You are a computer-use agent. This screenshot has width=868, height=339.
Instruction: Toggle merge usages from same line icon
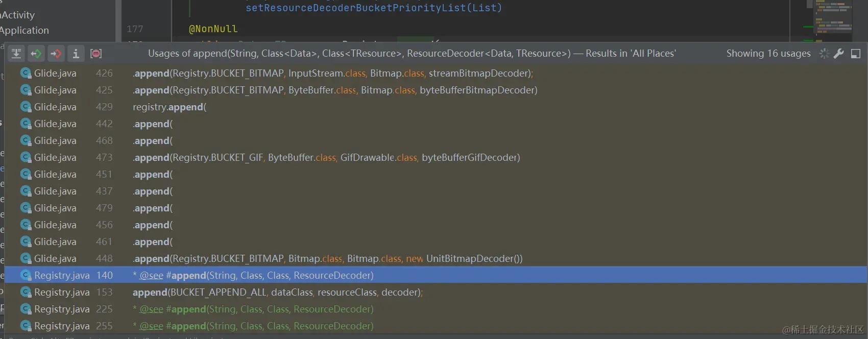(x=16, y=54)
